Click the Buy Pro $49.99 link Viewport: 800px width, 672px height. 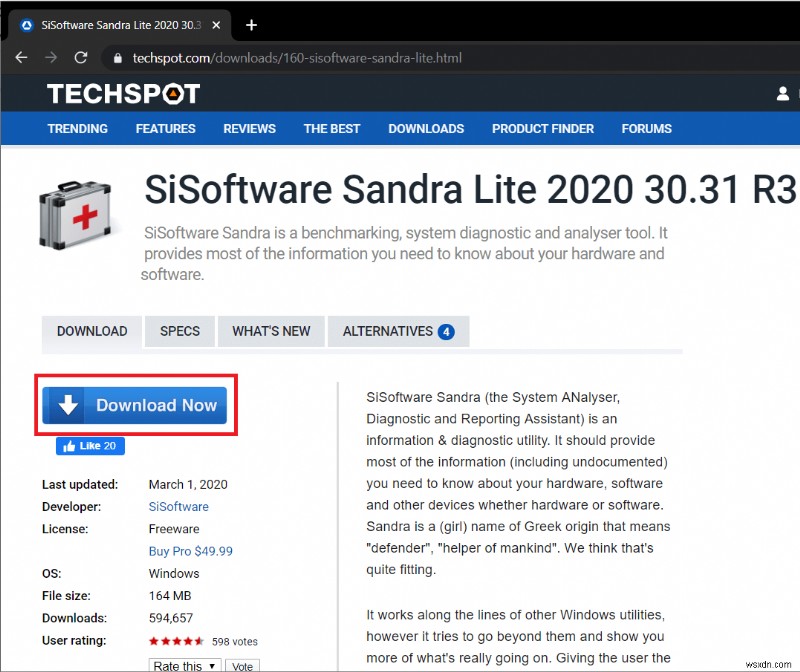pyautogui.click(x=190, y=551)
